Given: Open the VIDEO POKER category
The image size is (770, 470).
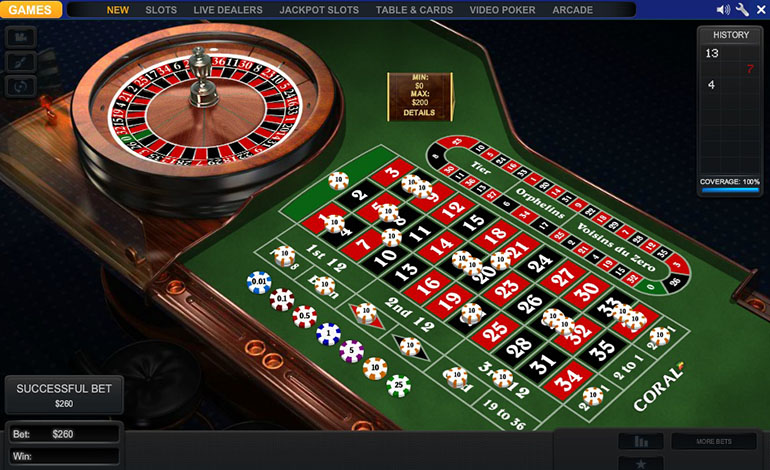Looking at the screenshot, I should tap(502, 10).
